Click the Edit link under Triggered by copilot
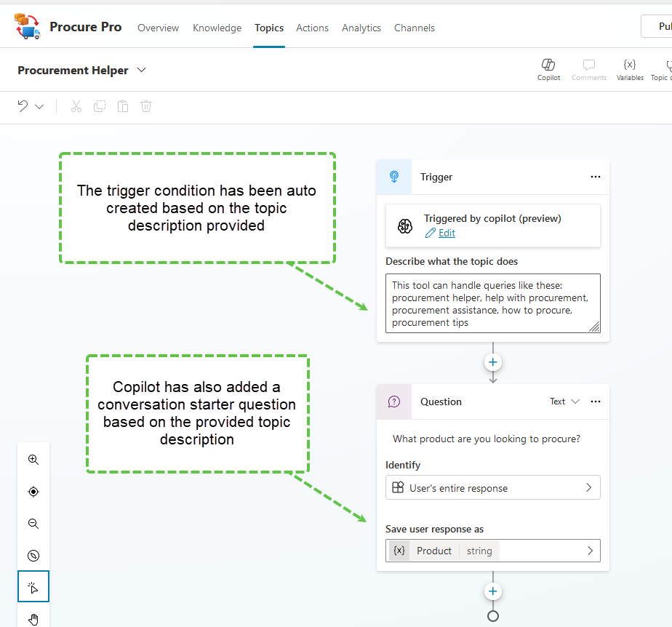This screenshot has width=672, height=627. point(447,233)
